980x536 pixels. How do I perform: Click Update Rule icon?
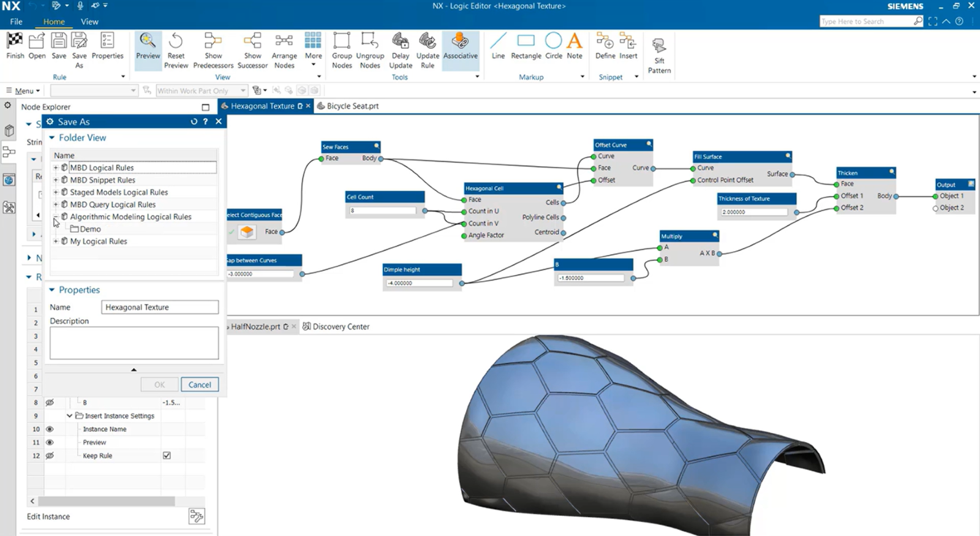[428, 41]
